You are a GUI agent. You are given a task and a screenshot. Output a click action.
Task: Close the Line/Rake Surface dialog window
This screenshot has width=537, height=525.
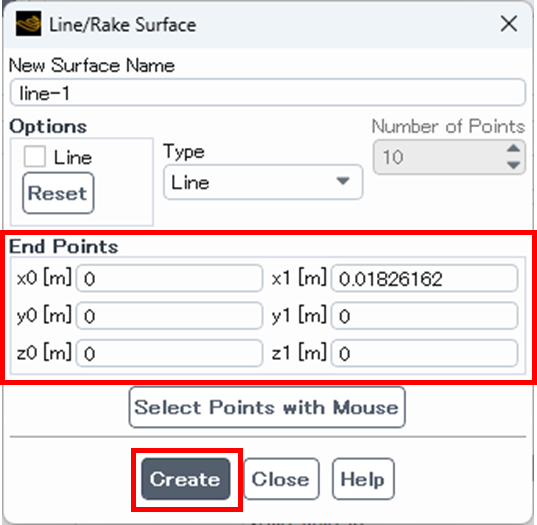click(x=509, y=24)
